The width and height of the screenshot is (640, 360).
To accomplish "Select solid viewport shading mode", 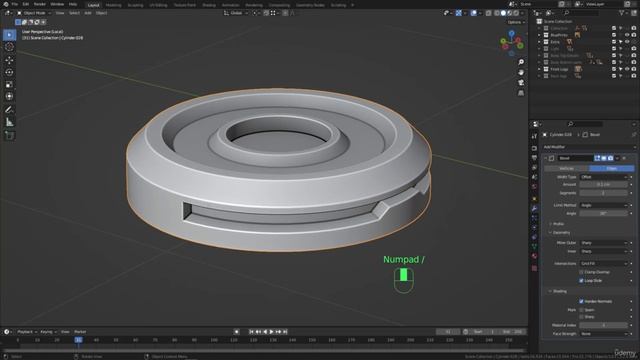I will (503, 13).
